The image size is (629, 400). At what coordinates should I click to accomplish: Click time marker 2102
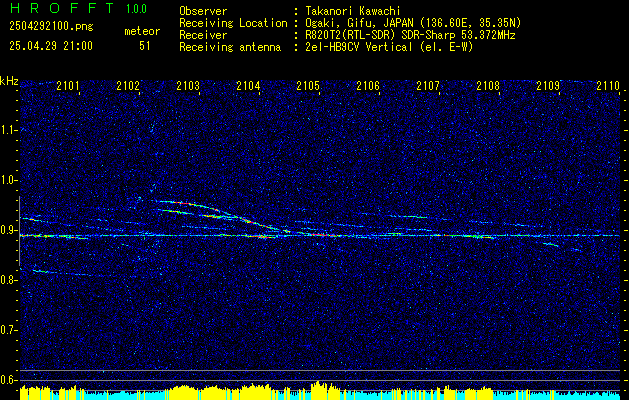click(x=128, y=85)
